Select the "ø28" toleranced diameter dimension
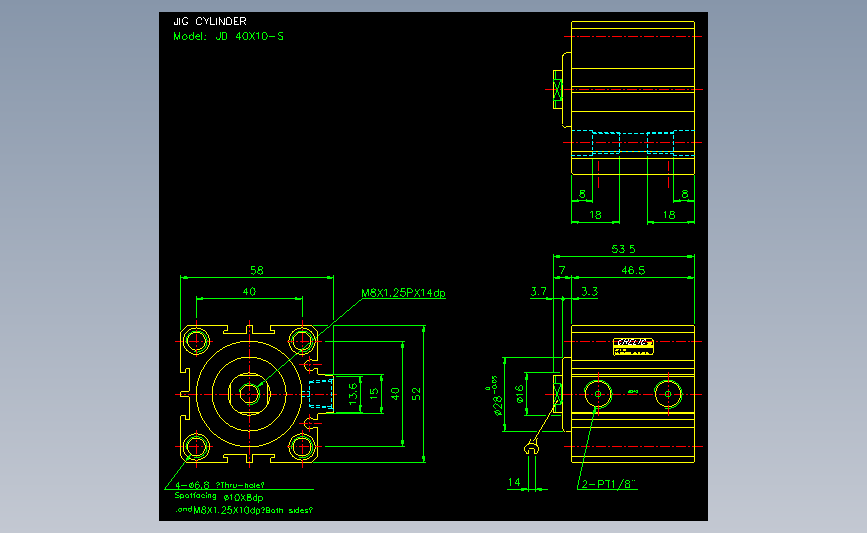Viewport: 867px width, 533px height. tap(495, 396)
